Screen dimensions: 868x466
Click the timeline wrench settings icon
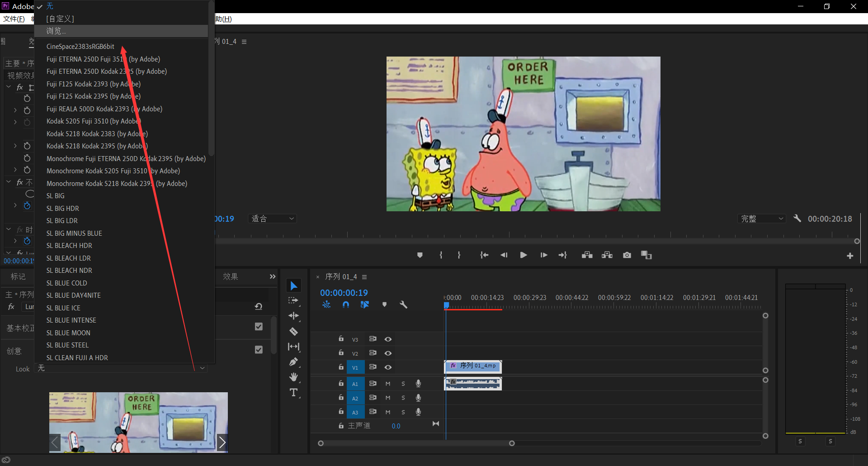coord(403,304)
